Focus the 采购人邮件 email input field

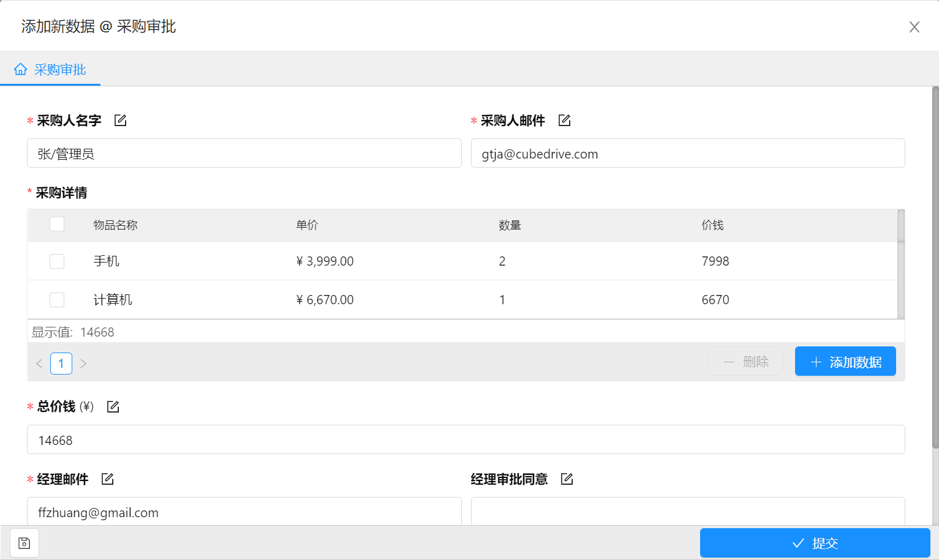point(688,153)
